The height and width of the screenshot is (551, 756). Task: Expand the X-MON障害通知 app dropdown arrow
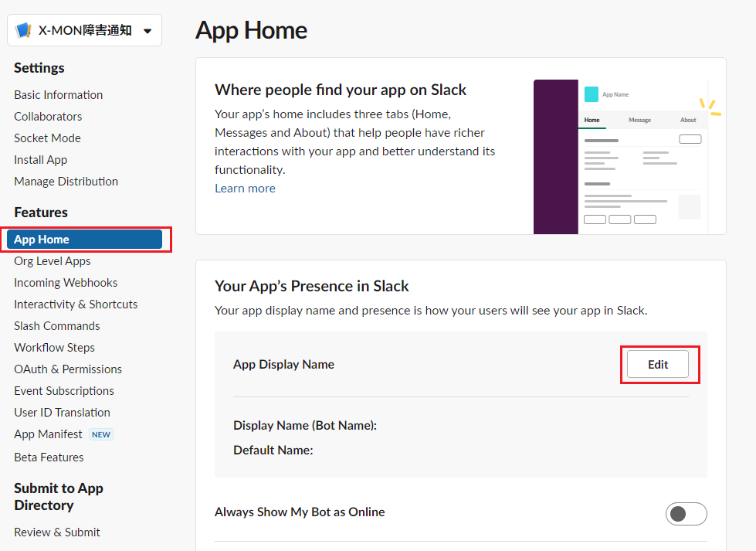click(147, 32)
